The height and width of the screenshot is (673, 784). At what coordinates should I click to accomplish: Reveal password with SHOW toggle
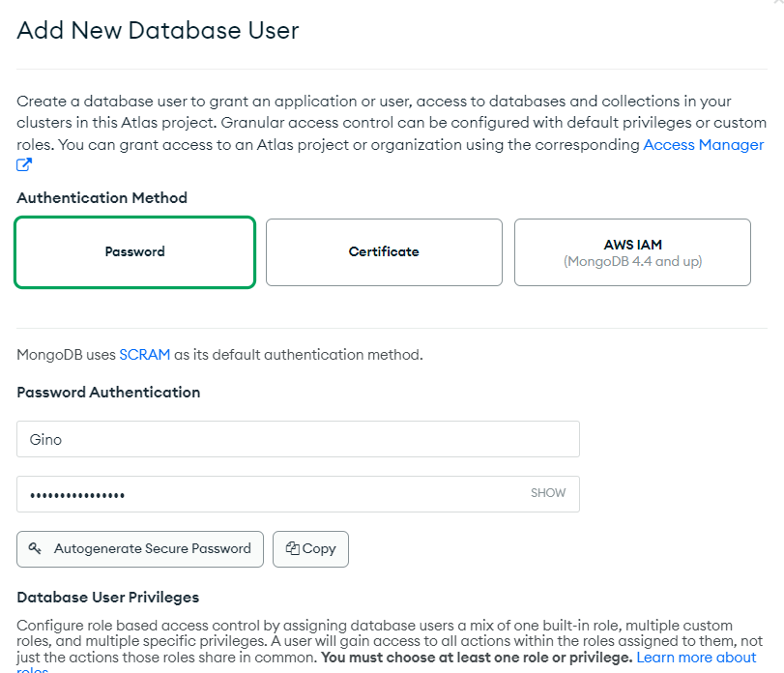[548, 493]
